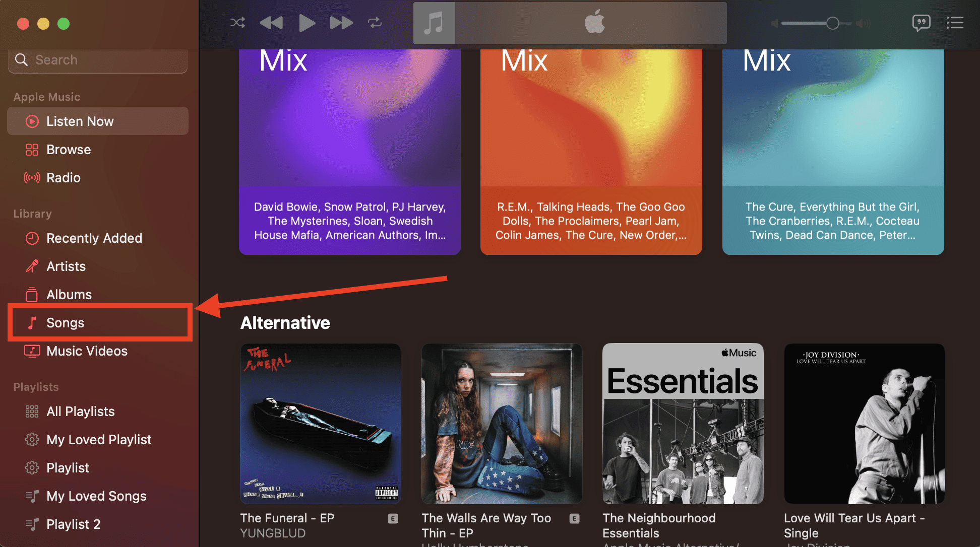Open My Loved Playlist entry
The height and width of the screenshot is (547, 980).
coord(98,438)
